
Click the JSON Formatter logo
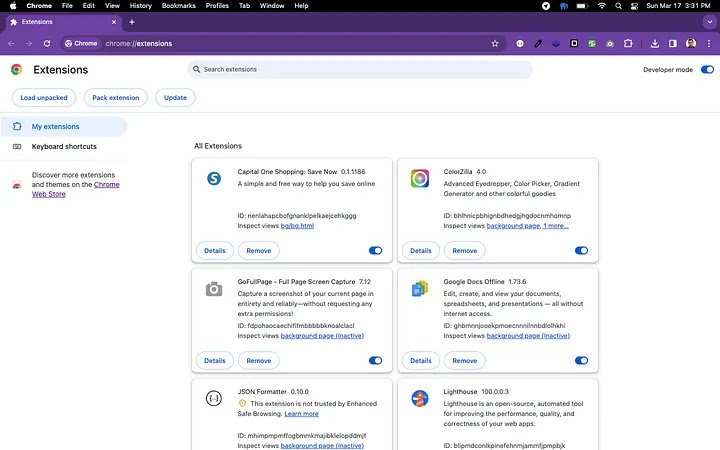214,398
